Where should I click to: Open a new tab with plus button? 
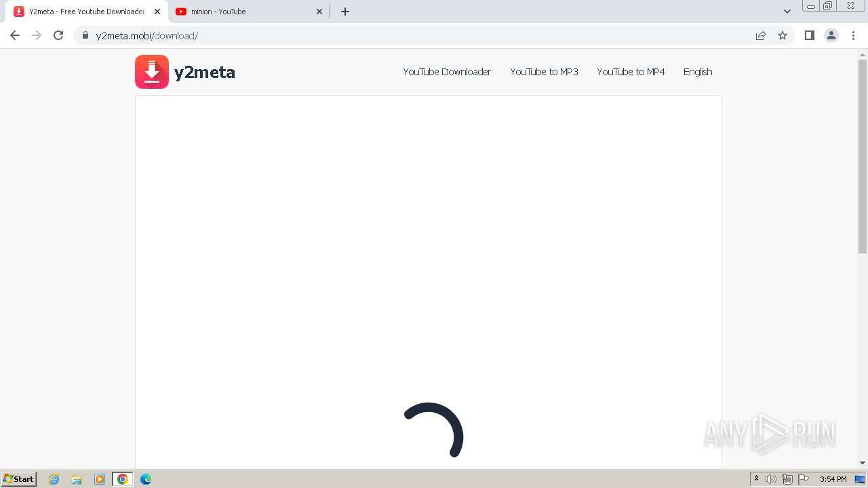coord(345,12)
